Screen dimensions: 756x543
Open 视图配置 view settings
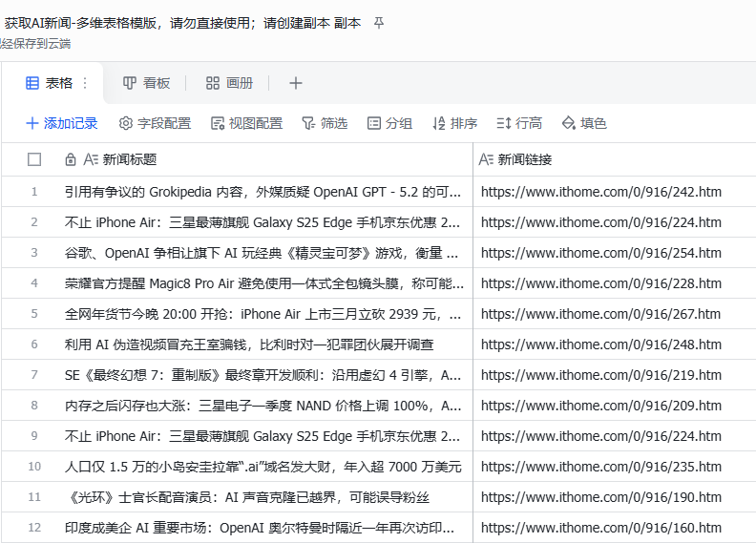[246, 123]
